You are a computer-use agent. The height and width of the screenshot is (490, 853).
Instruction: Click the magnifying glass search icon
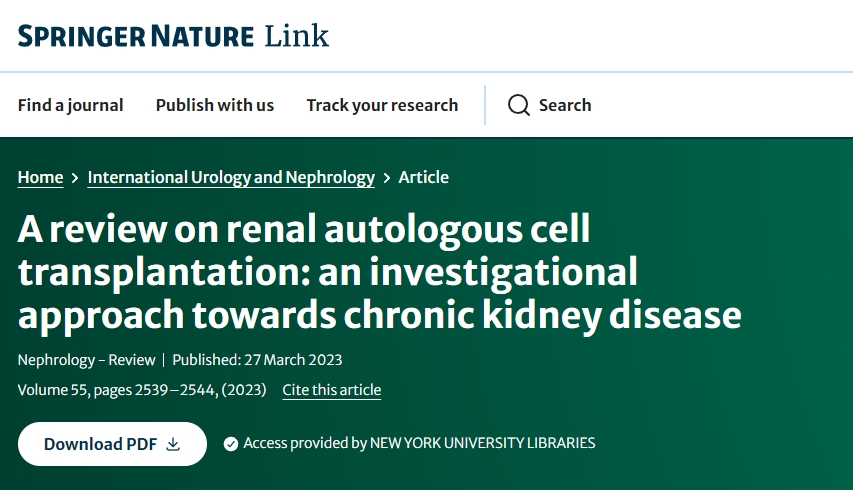coord(518,105)
